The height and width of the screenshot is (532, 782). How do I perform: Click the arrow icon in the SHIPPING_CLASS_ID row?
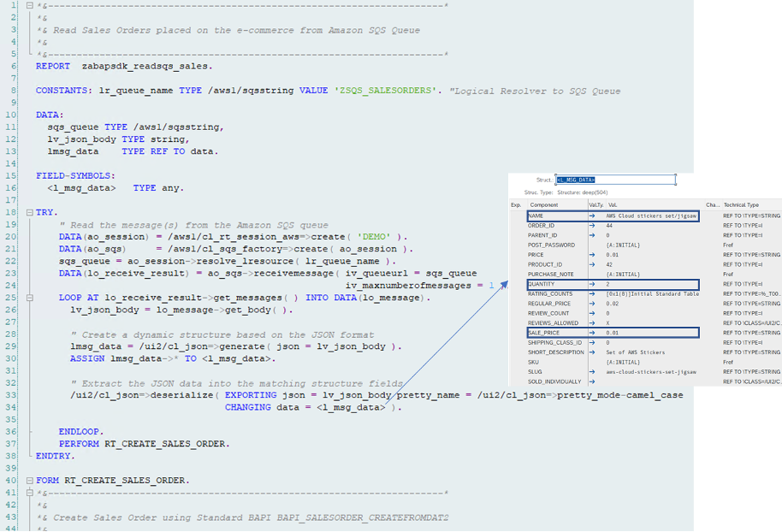(x=592, y=342)
